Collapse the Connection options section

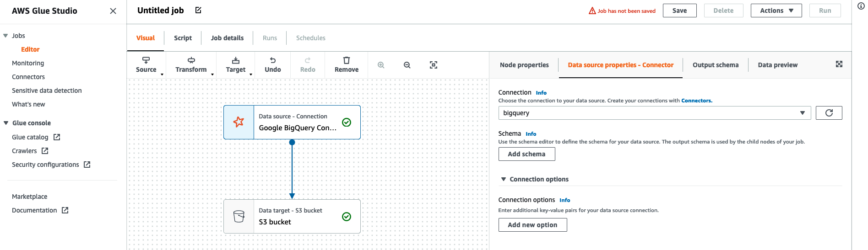click(504, 179)
